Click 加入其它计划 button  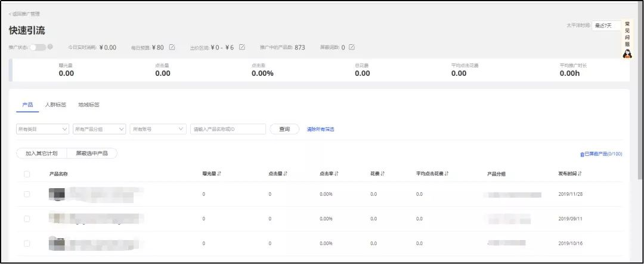click(41, 154)
